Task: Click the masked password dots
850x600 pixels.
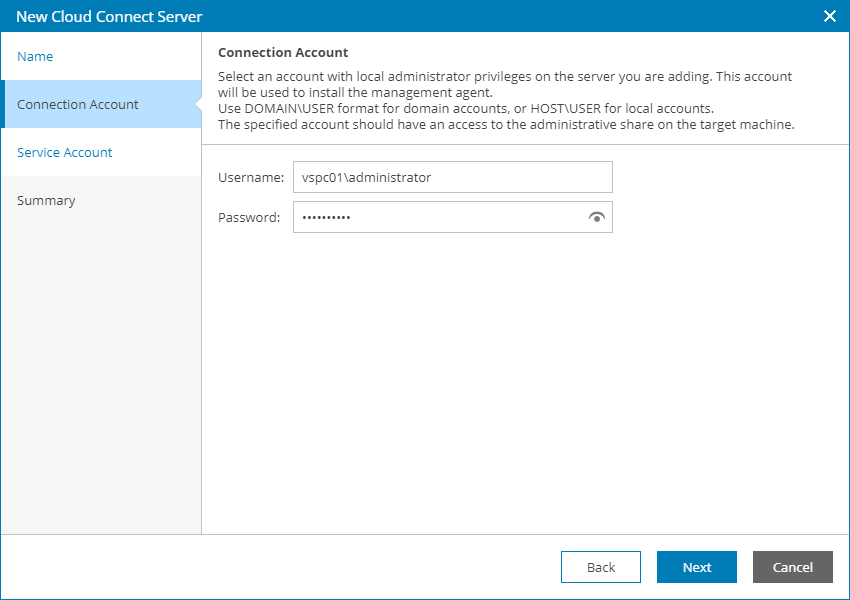Action: pos(330,217)
